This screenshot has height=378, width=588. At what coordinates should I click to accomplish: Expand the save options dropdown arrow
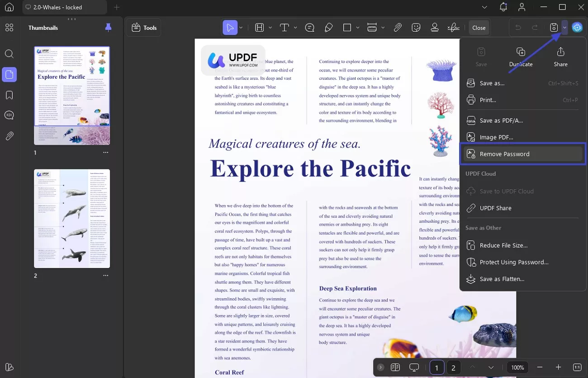point(565,28)
